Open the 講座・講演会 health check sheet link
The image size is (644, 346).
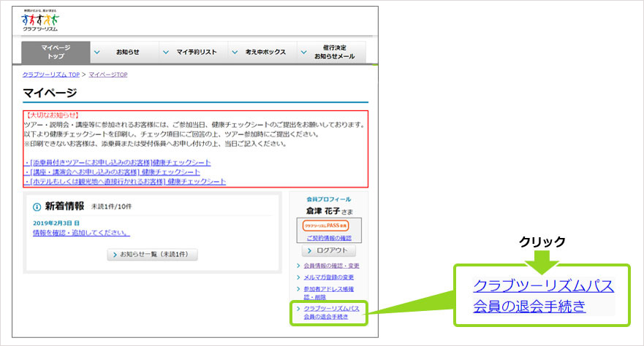[x=113, y=172]
